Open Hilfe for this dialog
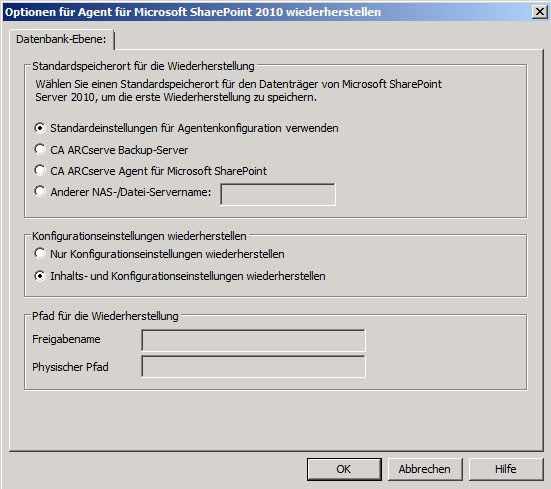 point(506,469)
